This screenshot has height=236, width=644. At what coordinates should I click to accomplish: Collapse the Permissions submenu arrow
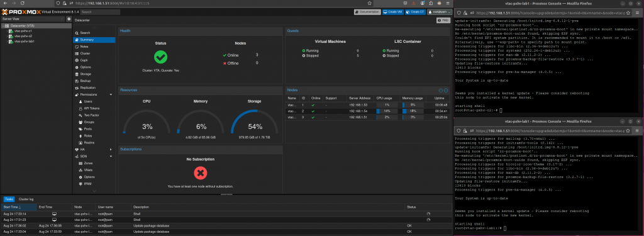[x=111, y=94]
